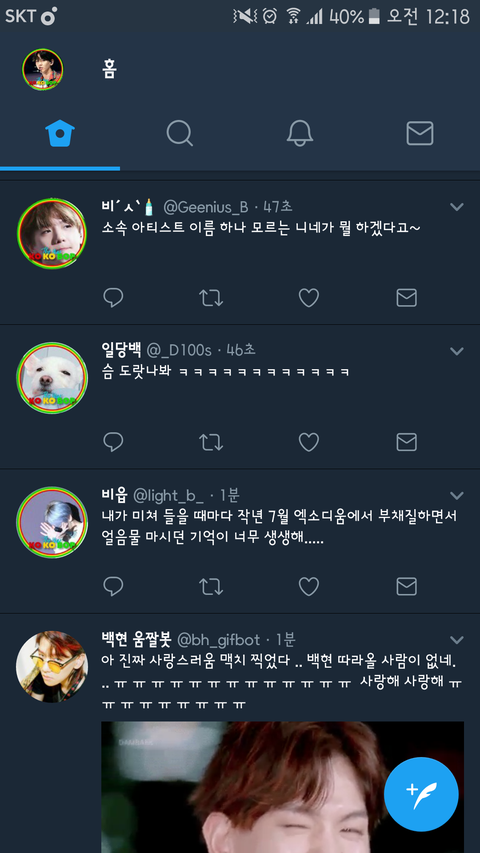Share @light_b_ tweet via message icon
This screenshot has height=853, width=480.
[407, 586]
